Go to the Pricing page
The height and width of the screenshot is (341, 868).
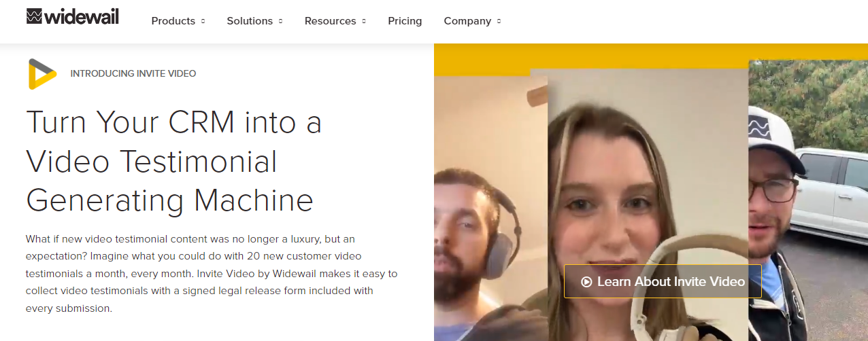405,21
